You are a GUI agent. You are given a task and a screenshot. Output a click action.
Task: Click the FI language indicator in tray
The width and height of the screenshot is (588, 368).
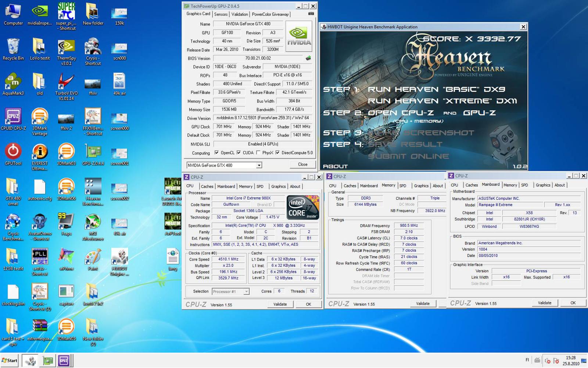[527, 360]
